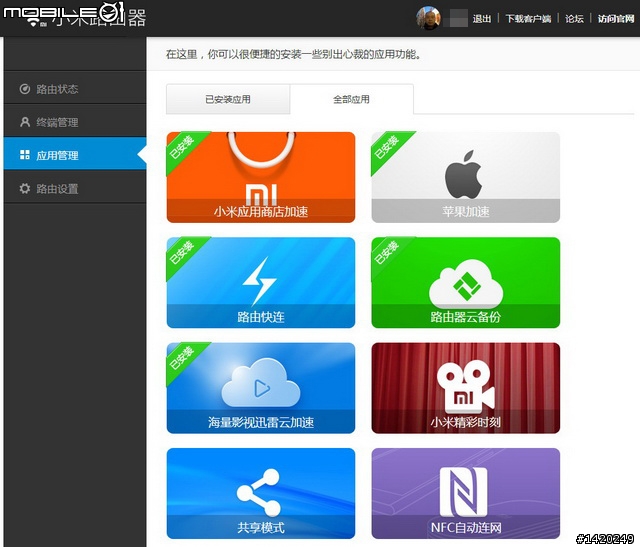Image resolution: width=640 pixels, height=547 pixels.
Task: Open 终端管理 in the sidebar
Action: click(x=75, y=122)
